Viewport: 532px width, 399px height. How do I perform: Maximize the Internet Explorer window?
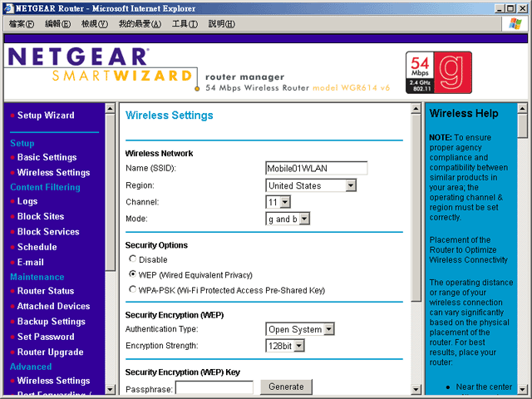[510, 8]
